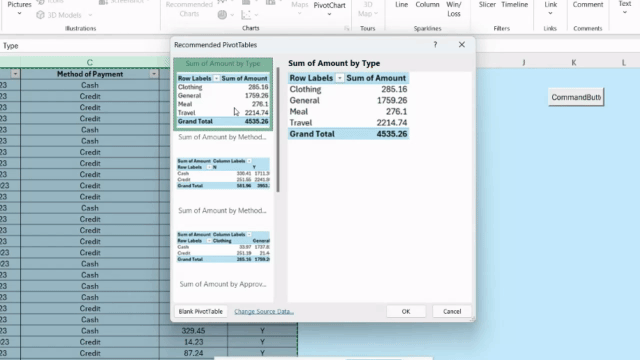Select Sum of Amount by Type thumbnail
640x360 pixels.
pos(223,94)
